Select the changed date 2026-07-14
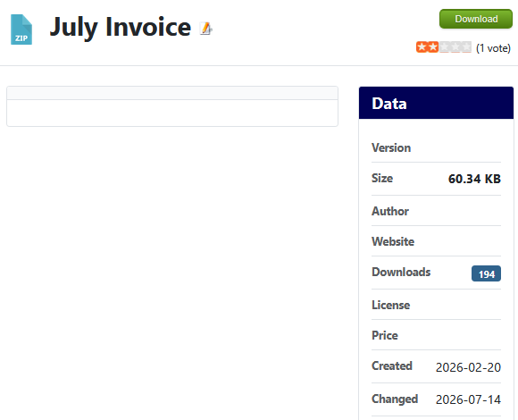The width and height of the screenshot is (518, 420). pos(468,399)
